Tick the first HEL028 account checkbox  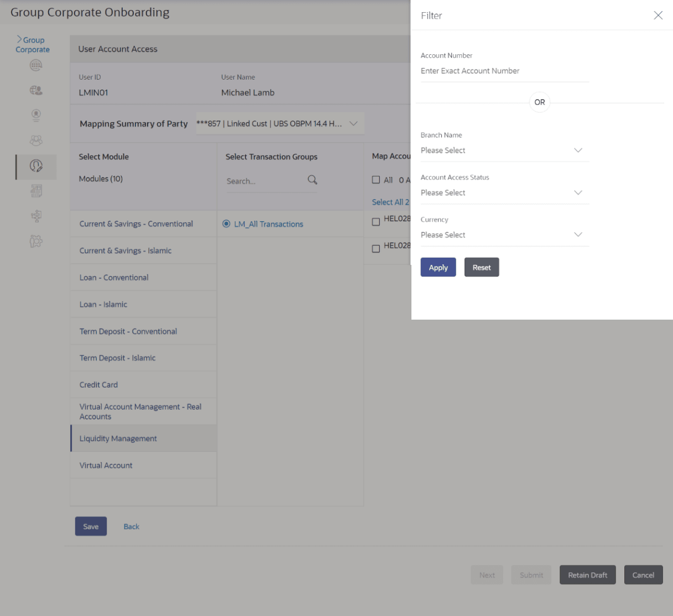[376, 222]
